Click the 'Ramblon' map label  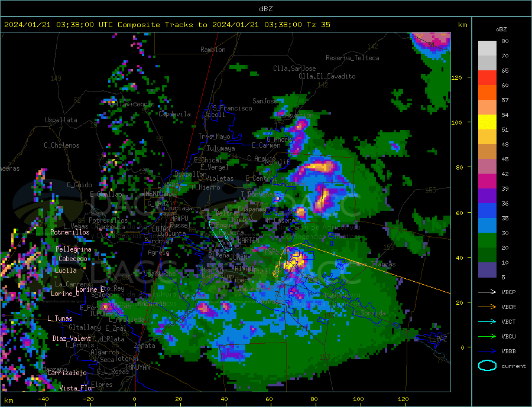(x=213, y=50)
